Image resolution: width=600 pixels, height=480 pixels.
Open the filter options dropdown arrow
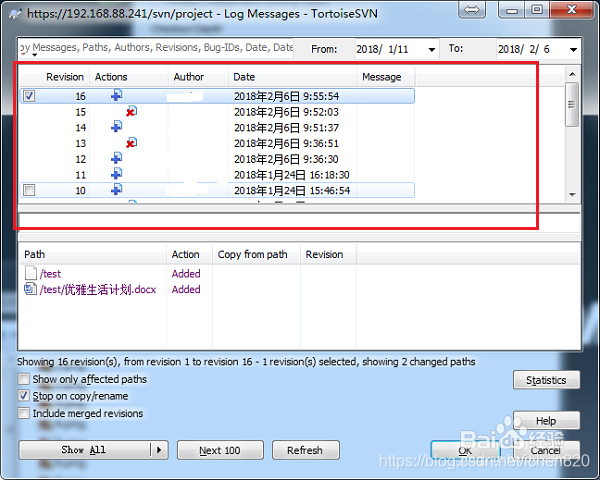[x=34, y=56]
